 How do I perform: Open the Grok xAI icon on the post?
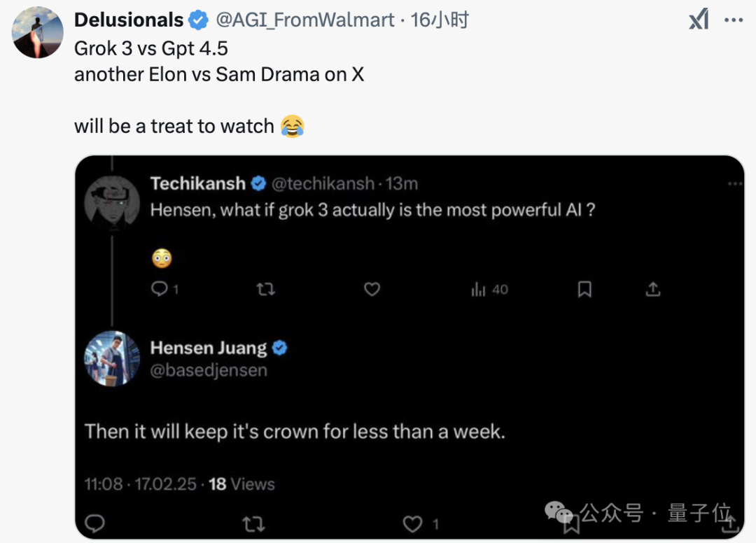699,20
